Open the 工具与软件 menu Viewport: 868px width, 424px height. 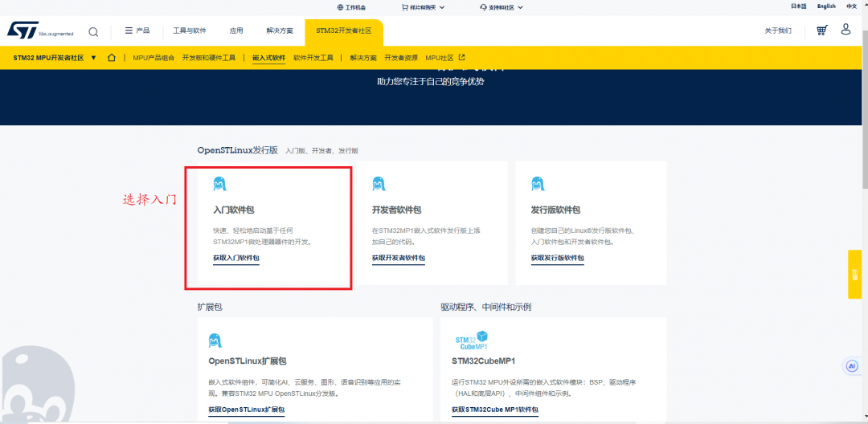(x=190, y=31)
